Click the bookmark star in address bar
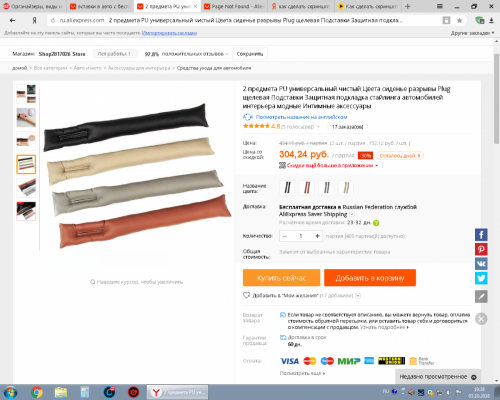The image size is (500, 400). pos(459,21)
